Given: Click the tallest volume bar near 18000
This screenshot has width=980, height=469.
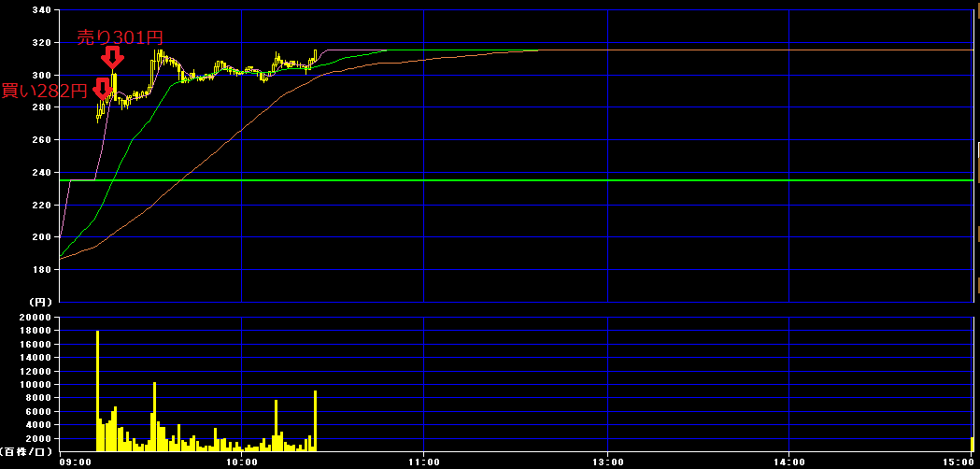Looking at the screenshot, I should point(97,391).
